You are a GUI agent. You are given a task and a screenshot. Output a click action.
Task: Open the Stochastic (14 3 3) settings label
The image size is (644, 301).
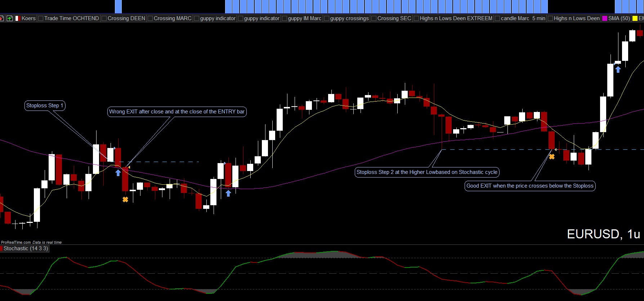[26, 248]
